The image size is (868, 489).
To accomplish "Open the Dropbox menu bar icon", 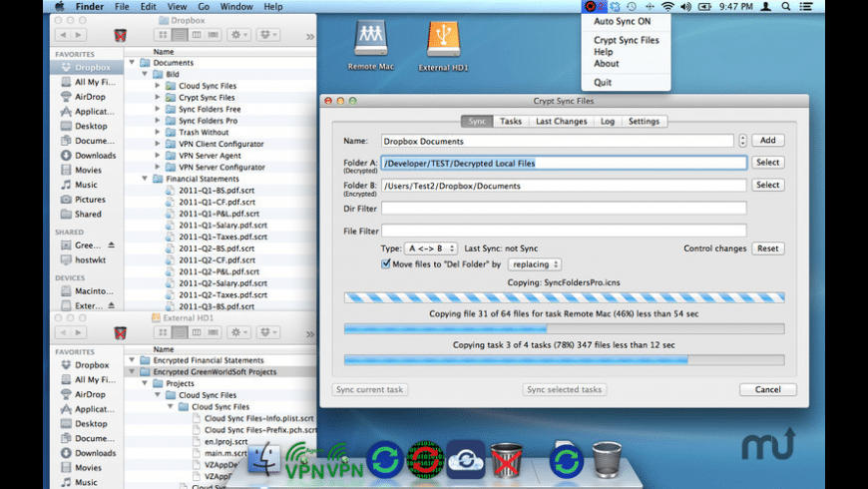I will tap(615, 7).
